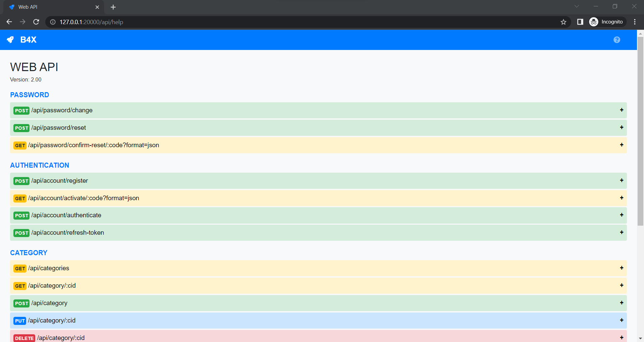The height and width of the screenshot is (342, 644).
Task: Click the back navigation arrow icon
Action: point(9,22)
